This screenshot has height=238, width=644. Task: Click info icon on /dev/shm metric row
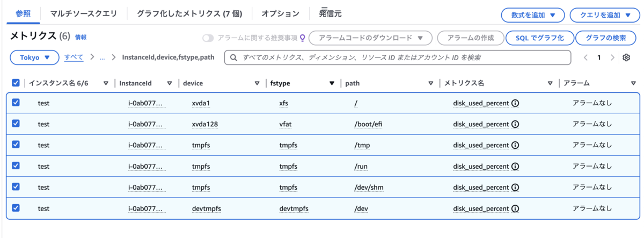(515, 187)
